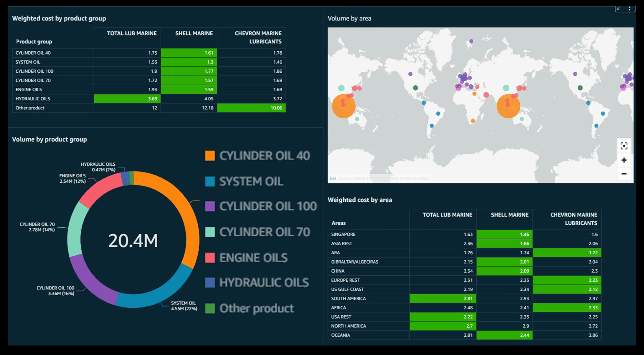Click the CYLINDER OIL 70 2.78M (14%) donut label

(x=37, y=227)
